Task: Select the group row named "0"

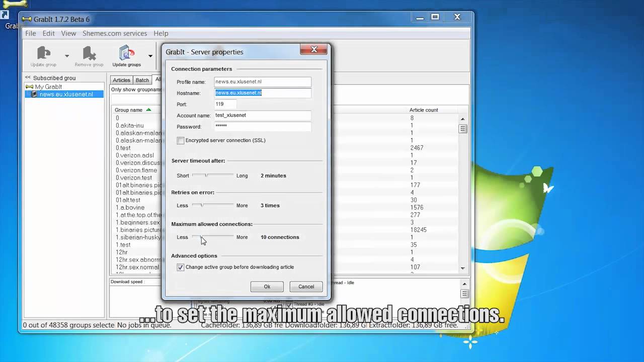Action: [x=117, y=118]
